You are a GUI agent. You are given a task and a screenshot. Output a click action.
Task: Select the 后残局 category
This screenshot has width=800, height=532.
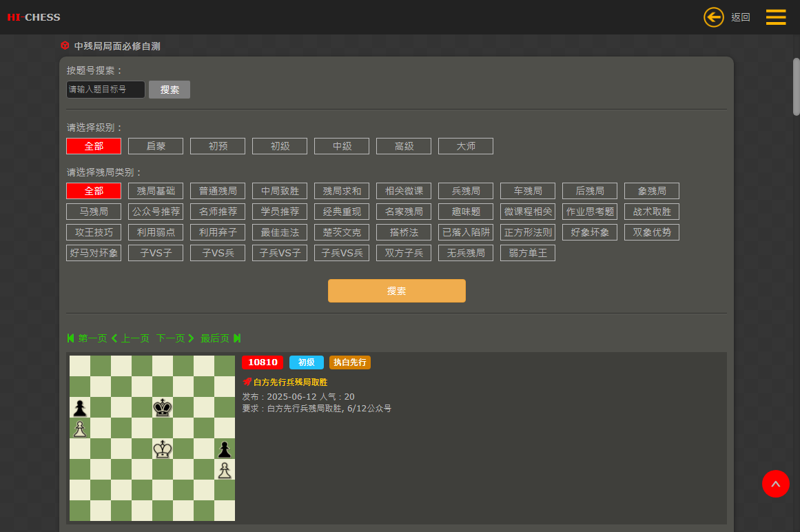tap(590, 191)
